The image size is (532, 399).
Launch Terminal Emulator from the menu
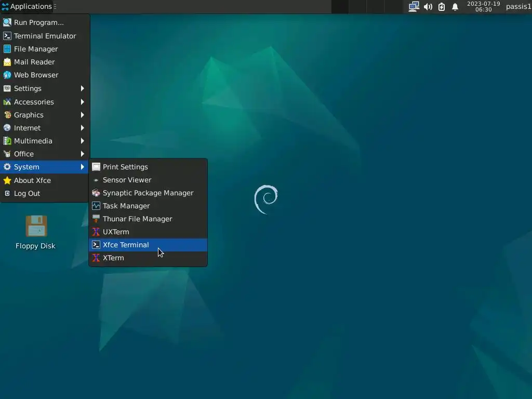coord(45,36)
